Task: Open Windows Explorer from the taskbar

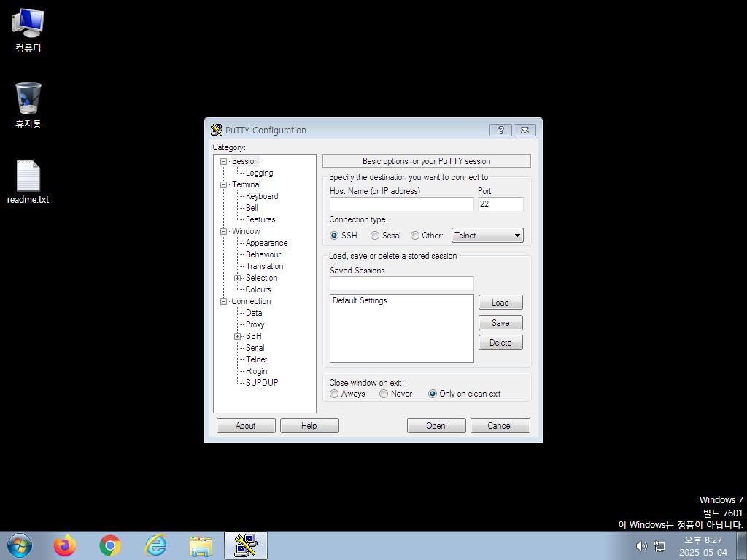Action: coord(201,545)
